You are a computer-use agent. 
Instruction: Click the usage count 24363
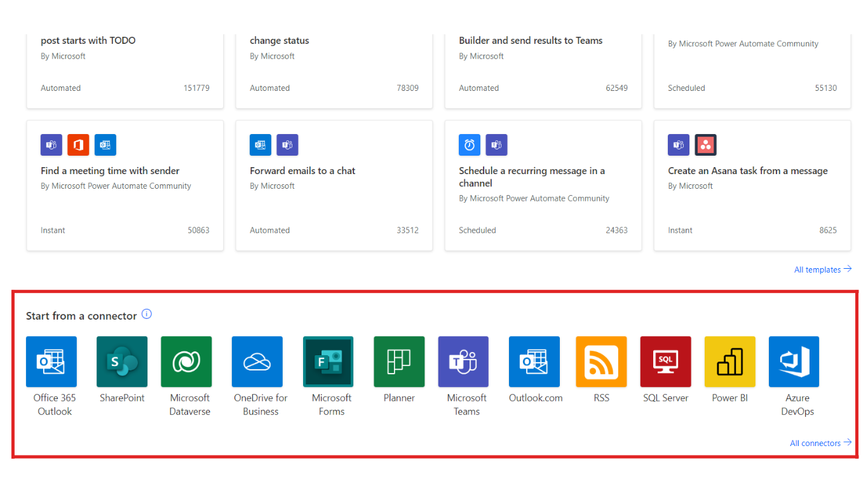[616, 230]
